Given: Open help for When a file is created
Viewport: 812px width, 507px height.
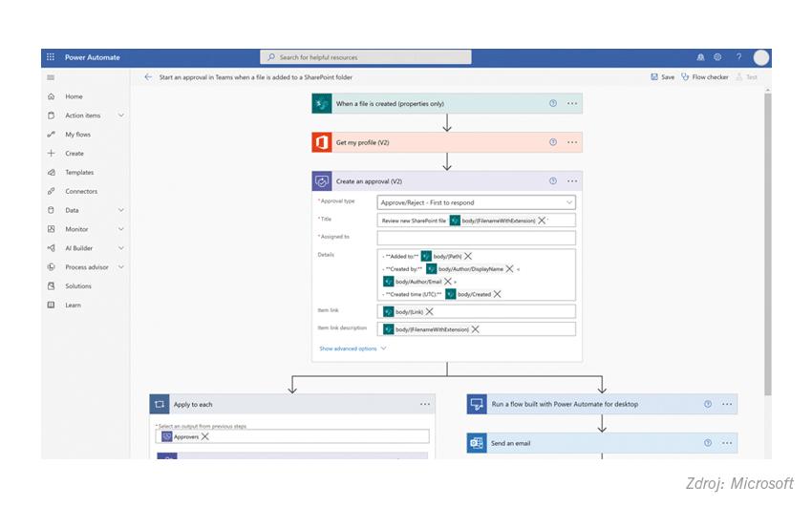Looking at the screenshot, I should [553, 103].
